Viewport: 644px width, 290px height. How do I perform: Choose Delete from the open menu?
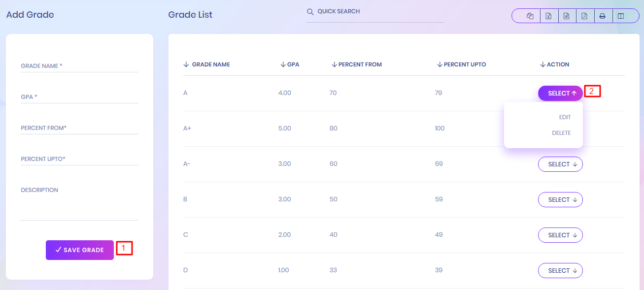[x=561, y=133]
